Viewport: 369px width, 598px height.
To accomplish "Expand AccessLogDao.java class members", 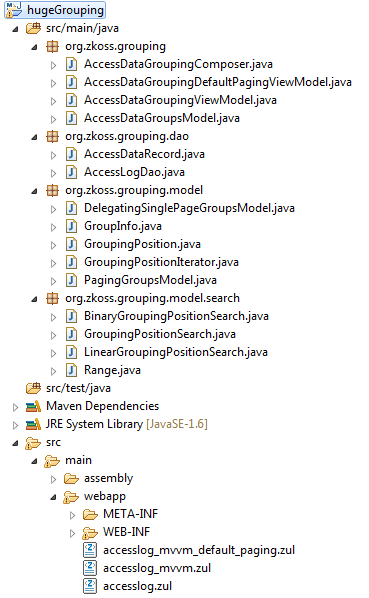I will pos(53,173).
